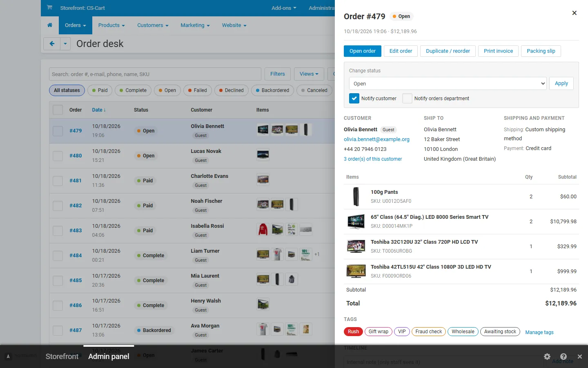The image size is (588, 368).
Task: Click the Open order button
Action: coord(363,51)
